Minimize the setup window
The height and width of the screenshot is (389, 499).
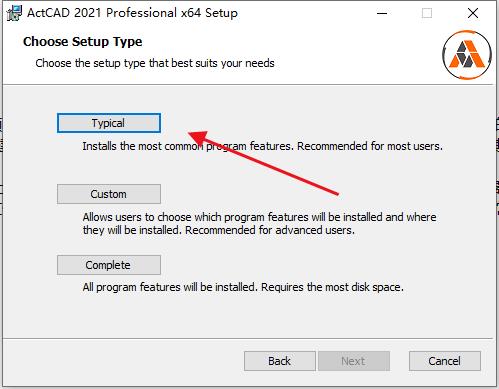point(382,13)
